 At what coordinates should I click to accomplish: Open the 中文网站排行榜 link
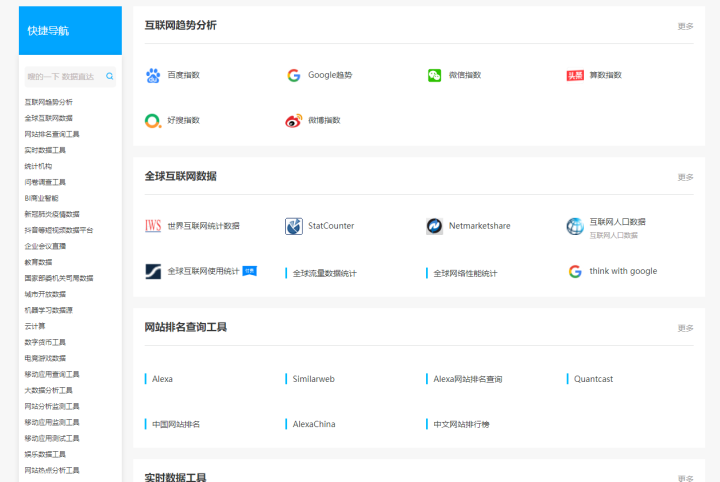(461, 425)
